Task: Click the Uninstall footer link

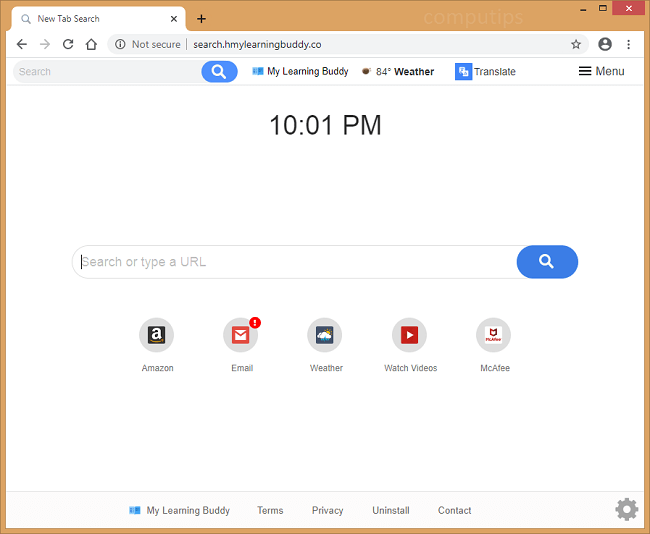Action: pyautogui.click(x=391, y=510)
